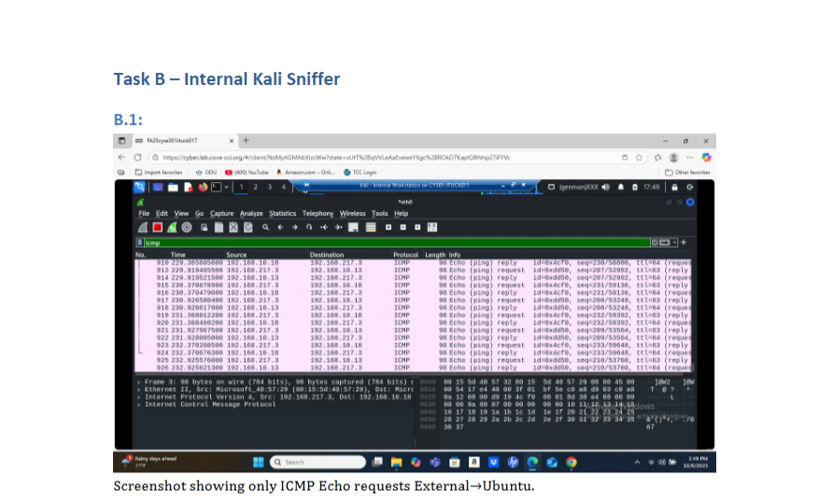Open capture options gear icon
833x504 pixels.
point(185,227)
